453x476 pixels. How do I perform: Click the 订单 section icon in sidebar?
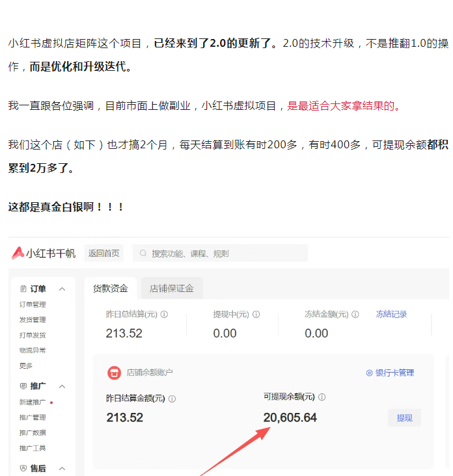click(23, 289)
